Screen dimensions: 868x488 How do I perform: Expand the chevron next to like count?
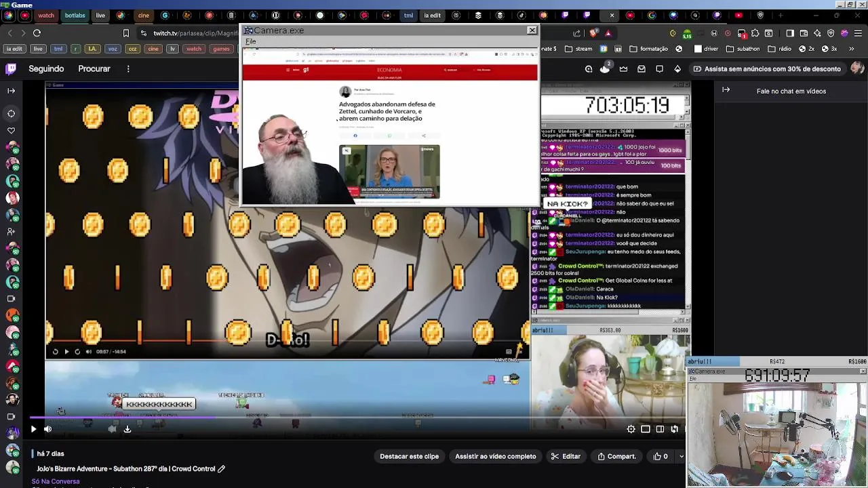(x=682, y=456)
